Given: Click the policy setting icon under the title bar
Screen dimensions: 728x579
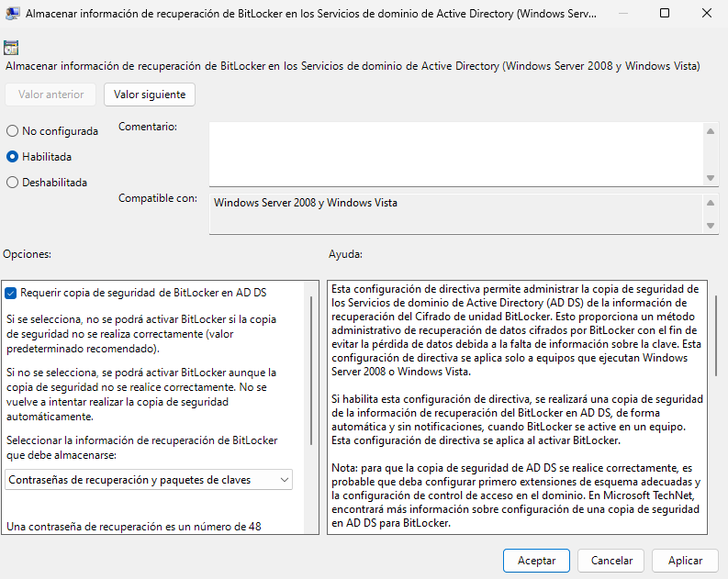Looking at the screenshot, I should [12, 48].
